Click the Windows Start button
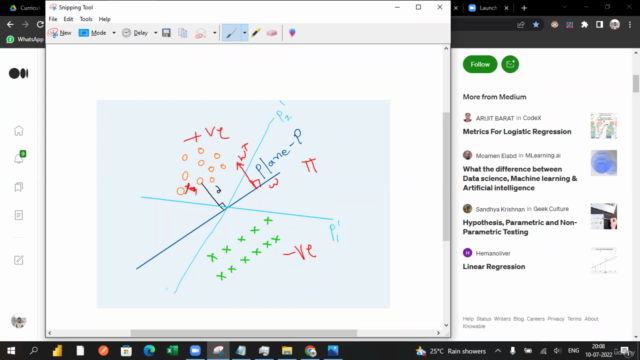 pos(11,351)
